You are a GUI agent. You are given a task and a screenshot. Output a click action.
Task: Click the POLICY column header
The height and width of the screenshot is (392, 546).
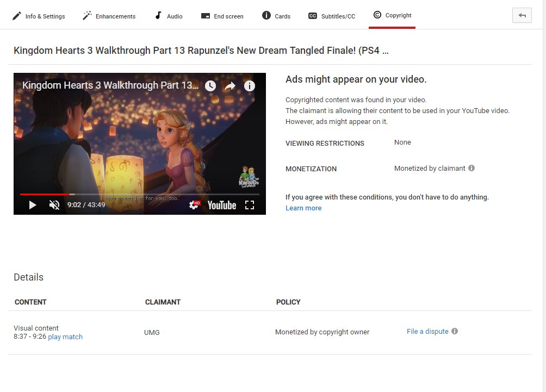click(x=288, y=302)
